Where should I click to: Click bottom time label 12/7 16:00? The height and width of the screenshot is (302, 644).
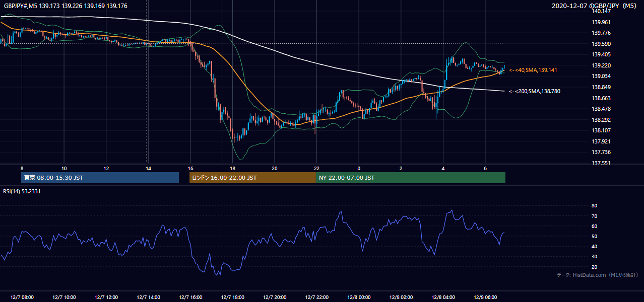point(190,297)
